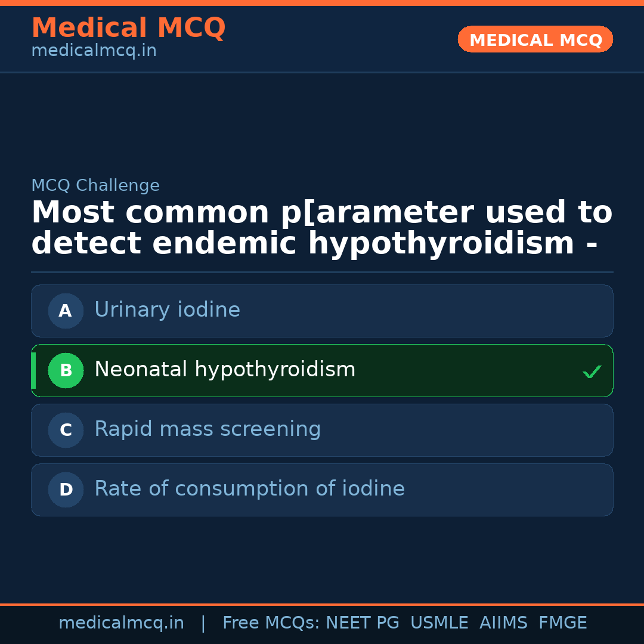Click the letter A option circle
Image resolution: width=644 pixels, height=644 pixels.
click(x=66, y=311)
